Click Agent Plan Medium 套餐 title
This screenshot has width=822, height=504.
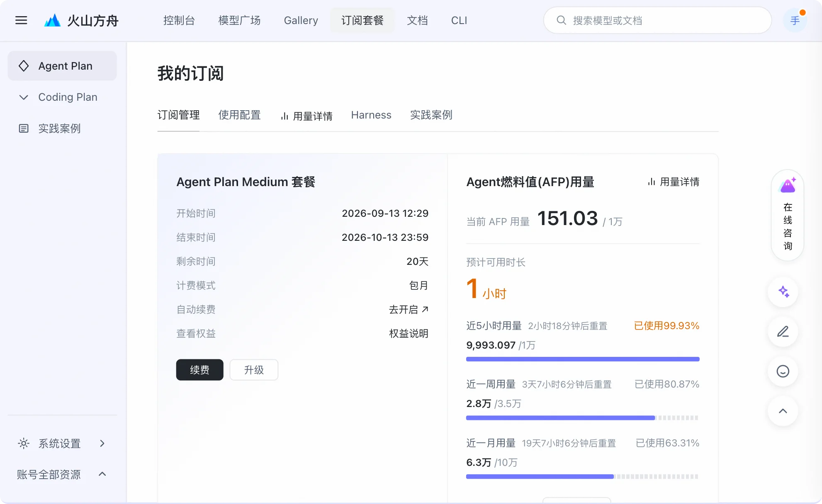[x=246, y=182]
